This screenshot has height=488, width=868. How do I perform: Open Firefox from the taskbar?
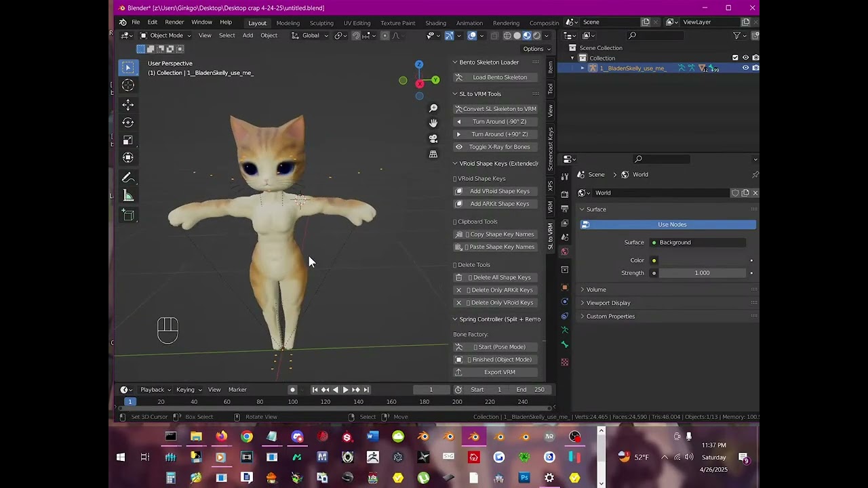click(222, 436)
